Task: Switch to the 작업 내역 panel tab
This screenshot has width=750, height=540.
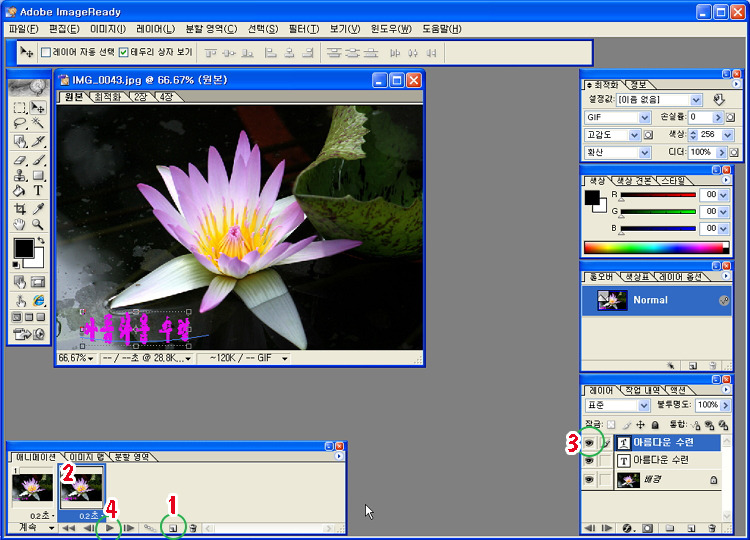Action: point(643,390)
